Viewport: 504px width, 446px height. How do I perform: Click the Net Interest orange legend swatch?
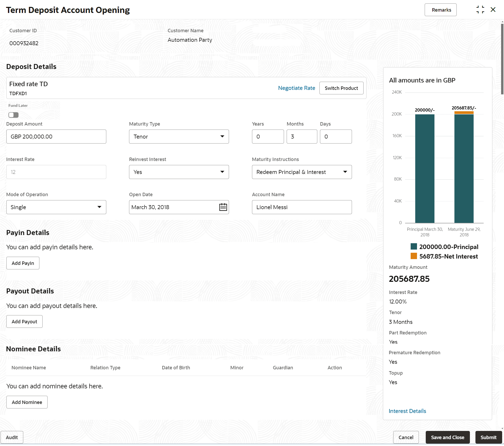pos(414,256)
